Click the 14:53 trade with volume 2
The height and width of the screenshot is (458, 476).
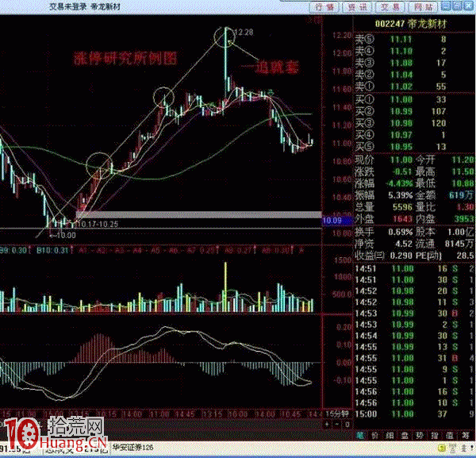tap(415, 325)
